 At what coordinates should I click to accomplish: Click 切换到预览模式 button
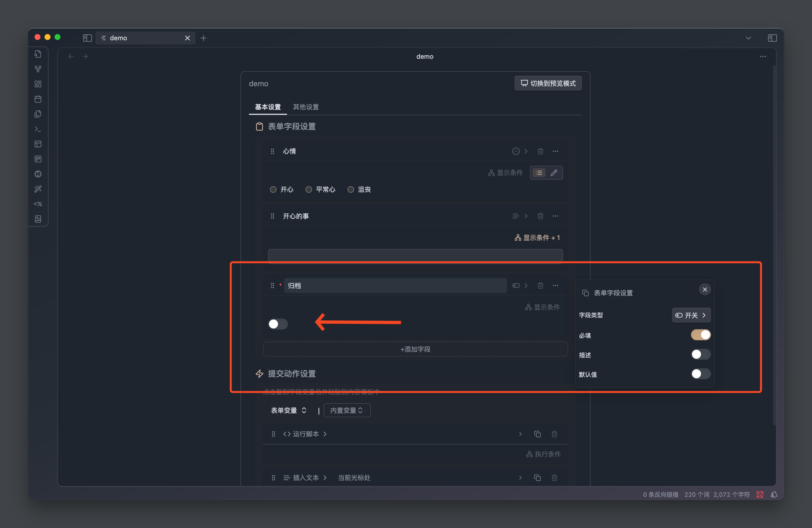(x=548, y=83)
